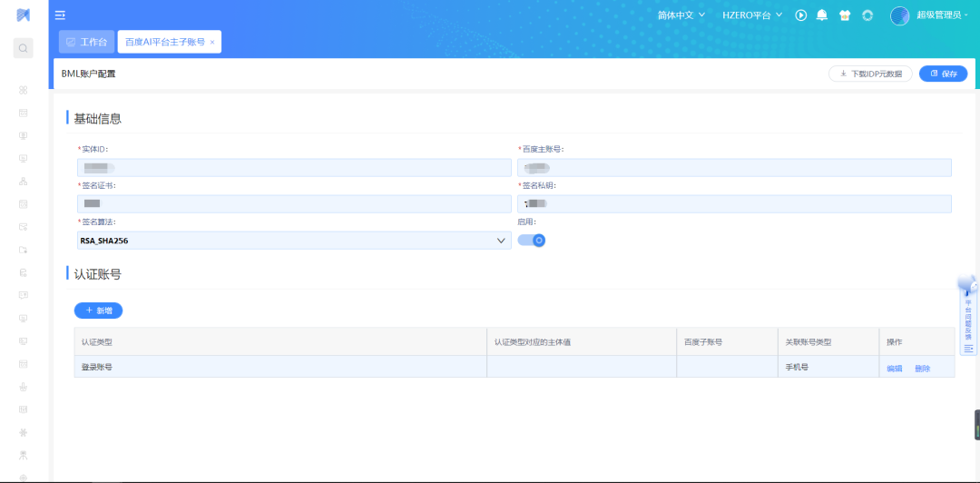This screenshot has width=980, height=483.
Task: Expand the 简体中文 language dropdown
Action: [681, 15]
